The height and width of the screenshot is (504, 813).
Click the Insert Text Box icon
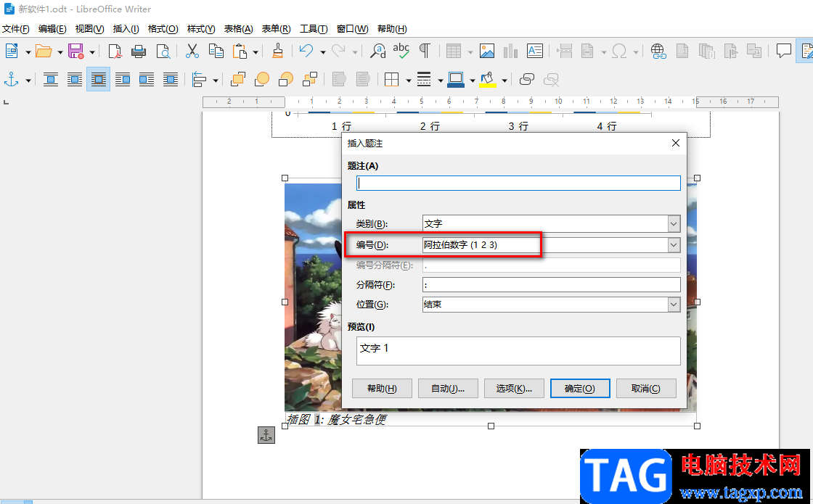(x=534, y=51)
